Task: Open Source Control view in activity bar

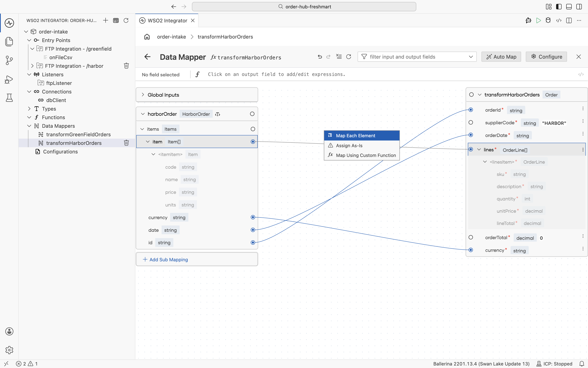Action: 9,60
